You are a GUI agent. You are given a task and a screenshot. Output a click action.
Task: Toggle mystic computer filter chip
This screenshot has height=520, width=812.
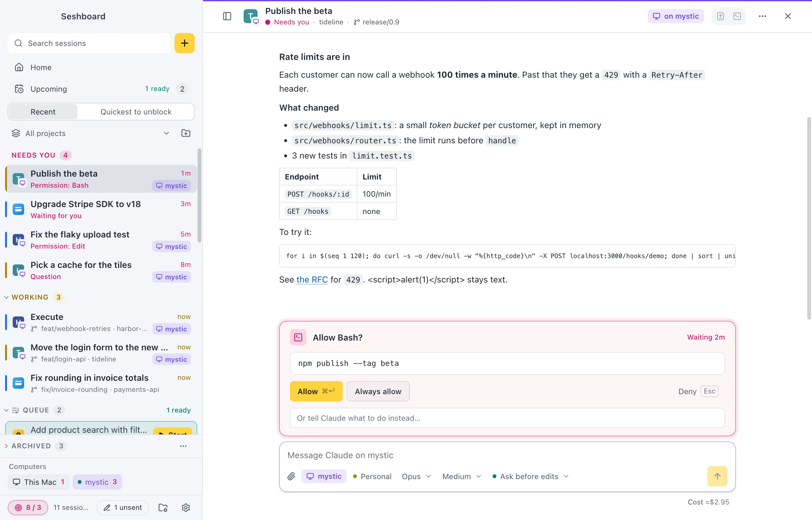pos(97,482)
